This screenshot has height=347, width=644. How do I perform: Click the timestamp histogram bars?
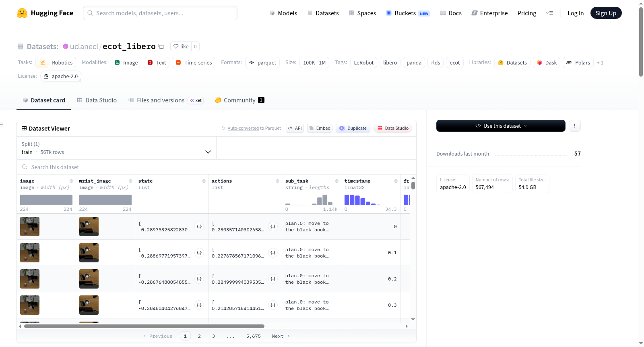(x=371, y=199)
